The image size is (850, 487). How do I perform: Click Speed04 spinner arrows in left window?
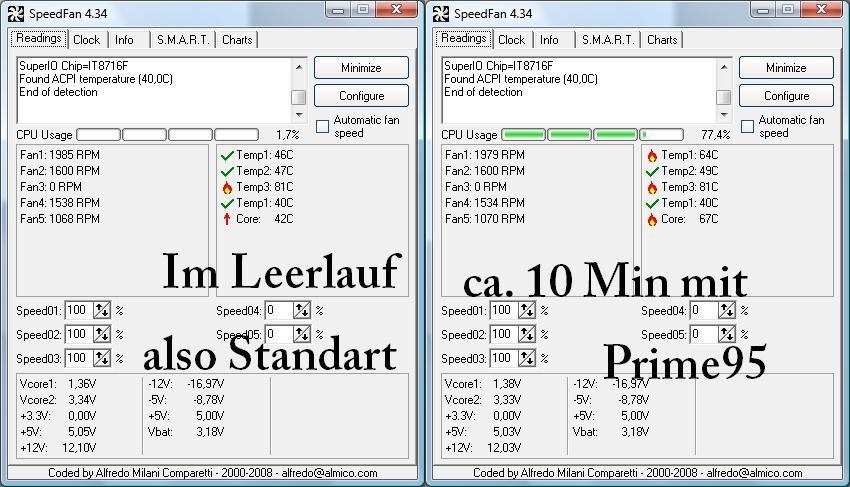click(x=301, y=310)
